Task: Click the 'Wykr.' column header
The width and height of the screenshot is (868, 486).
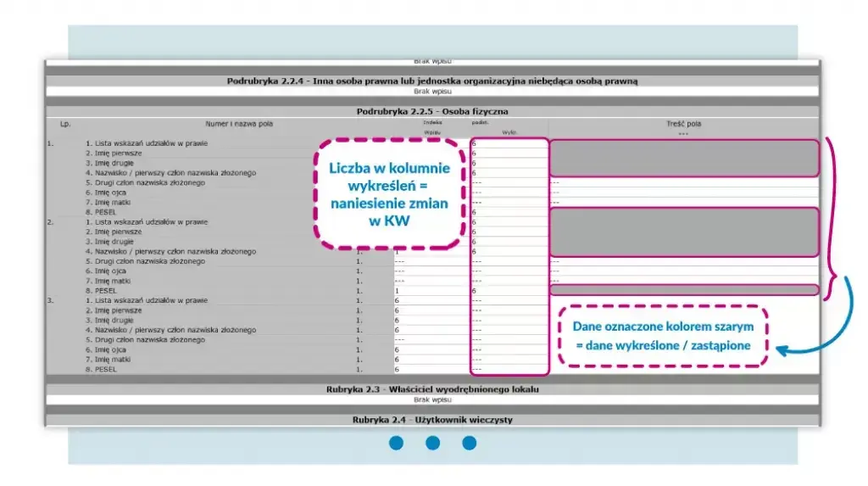Action: 509,132
